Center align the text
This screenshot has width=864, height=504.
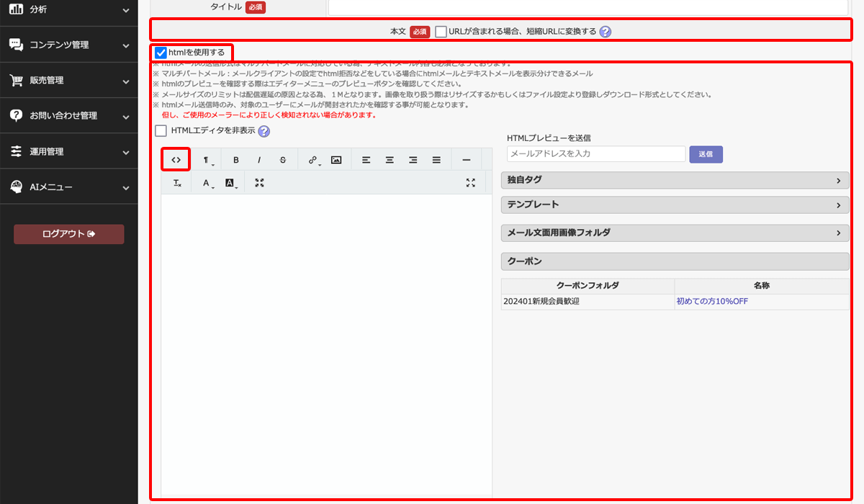pyautogui.click(x=390, y=160)
